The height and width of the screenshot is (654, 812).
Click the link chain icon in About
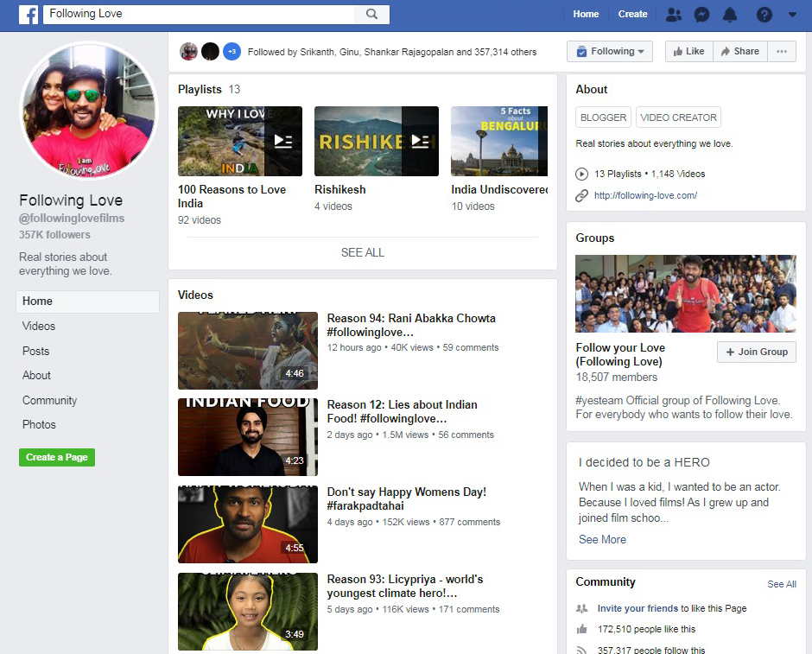[581, 196]
